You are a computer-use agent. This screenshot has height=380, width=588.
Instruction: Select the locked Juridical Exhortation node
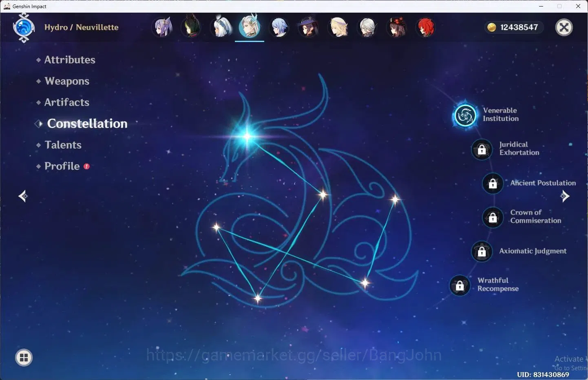tap(482, 149)
